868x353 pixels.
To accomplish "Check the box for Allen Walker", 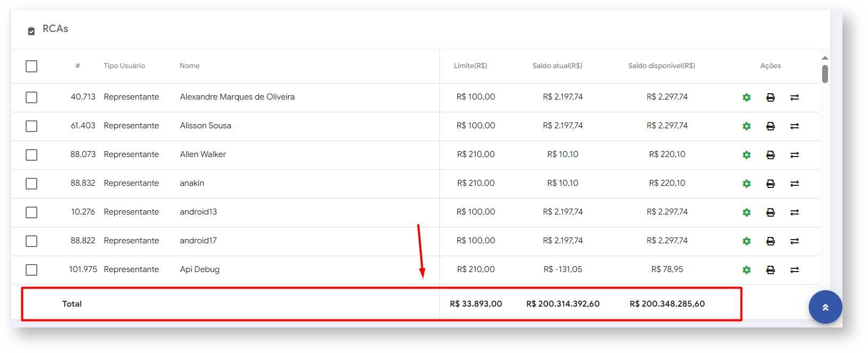I will (x=31, y=155).
